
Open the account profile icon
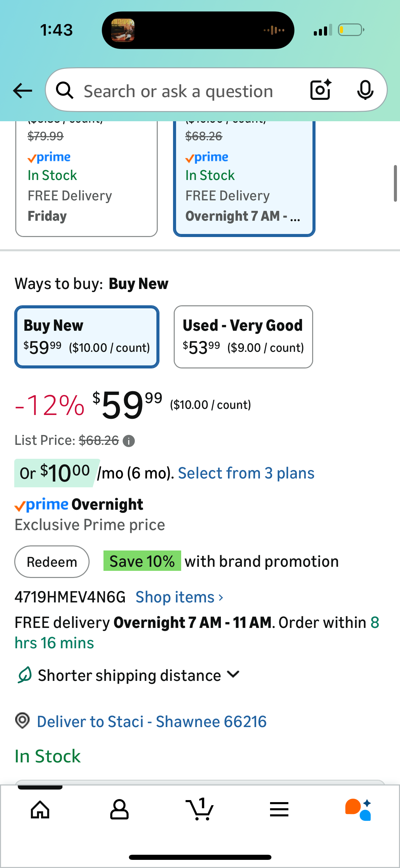pyautogui.click(x=119, y=810)
